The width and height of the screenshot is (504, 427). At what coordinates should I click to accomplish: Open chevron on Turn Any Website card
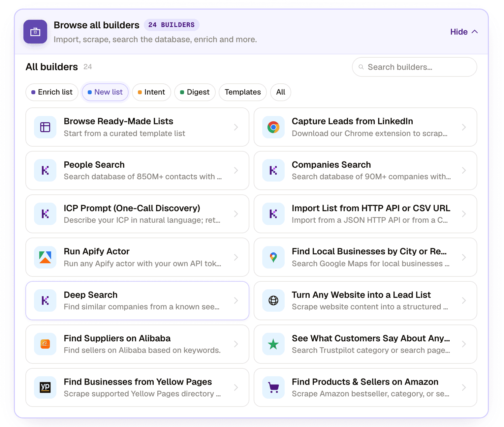[464, 300]
